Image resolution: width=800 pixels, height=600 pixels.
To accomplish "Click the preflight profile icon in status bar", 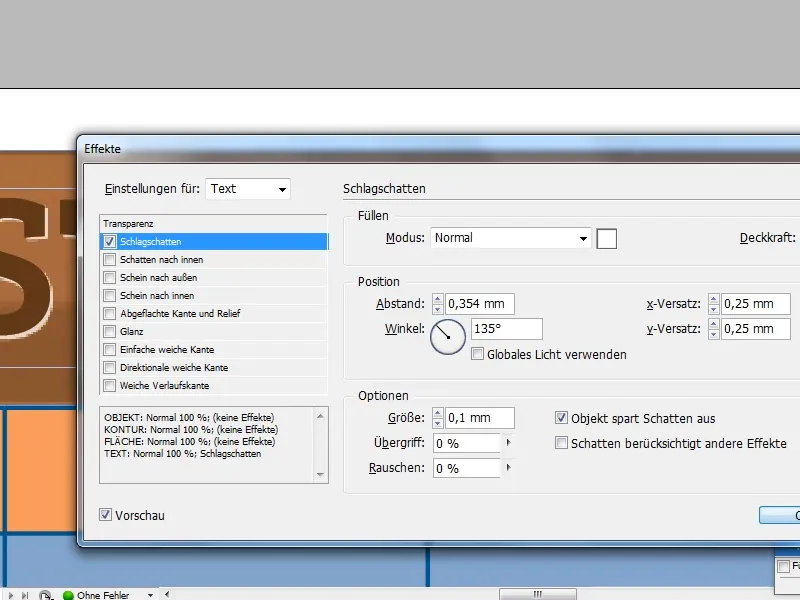I will [45, 595].
